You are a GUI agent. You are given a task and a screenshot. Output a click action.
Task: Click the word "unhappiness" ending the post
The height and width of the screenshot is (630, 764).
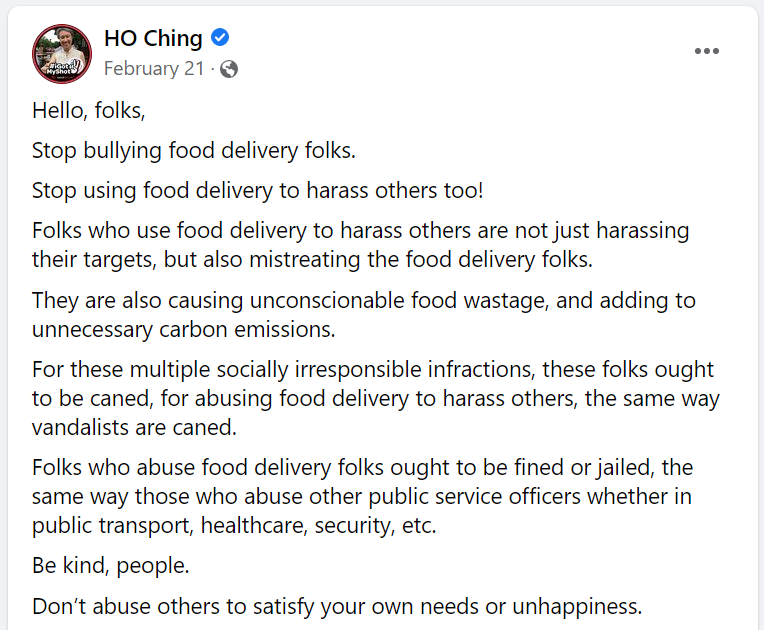(x=577, y=607)
